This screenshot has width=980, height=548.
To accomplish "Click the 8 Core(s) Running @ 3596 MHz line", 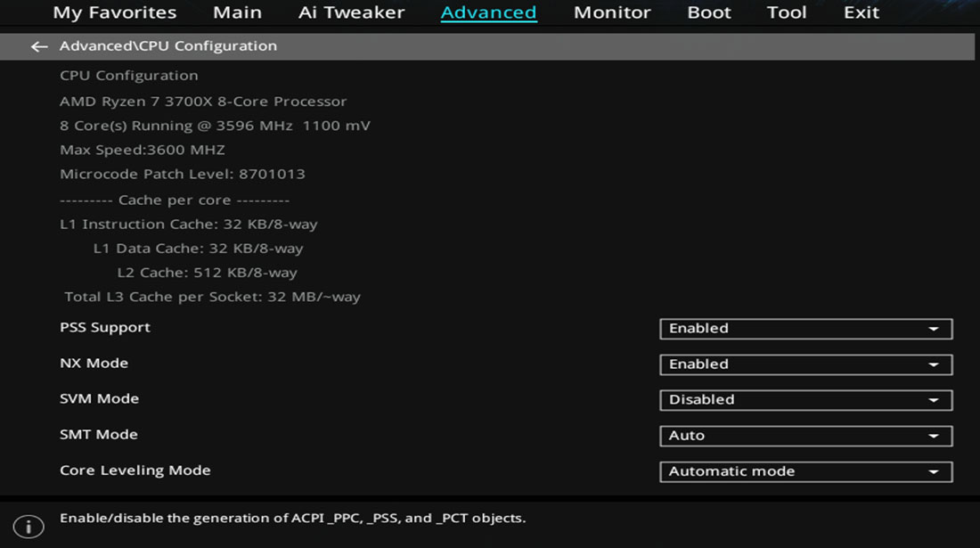I will click(x=215, y=126).
